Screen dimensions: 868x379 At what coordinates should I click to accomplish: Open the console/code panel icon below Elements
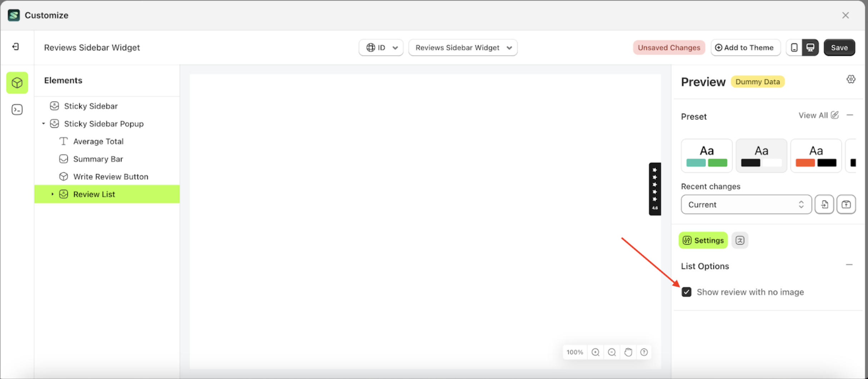(x=17, y=109)
